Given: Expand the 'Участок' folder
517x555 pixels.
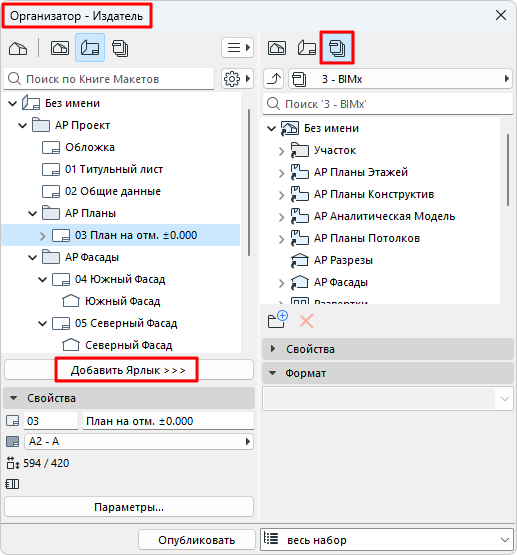Looking at the screenshot, I should click(x=281, y=151).
